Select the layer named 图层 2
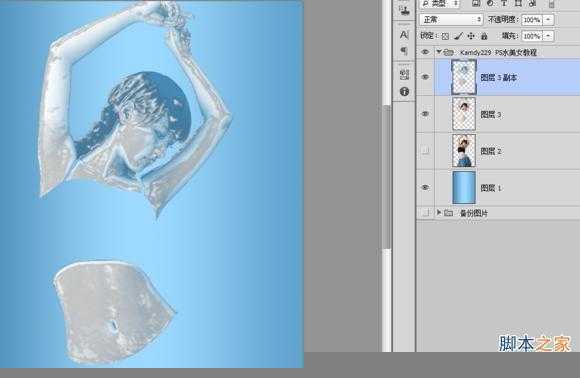 click(x=490, y=151)
